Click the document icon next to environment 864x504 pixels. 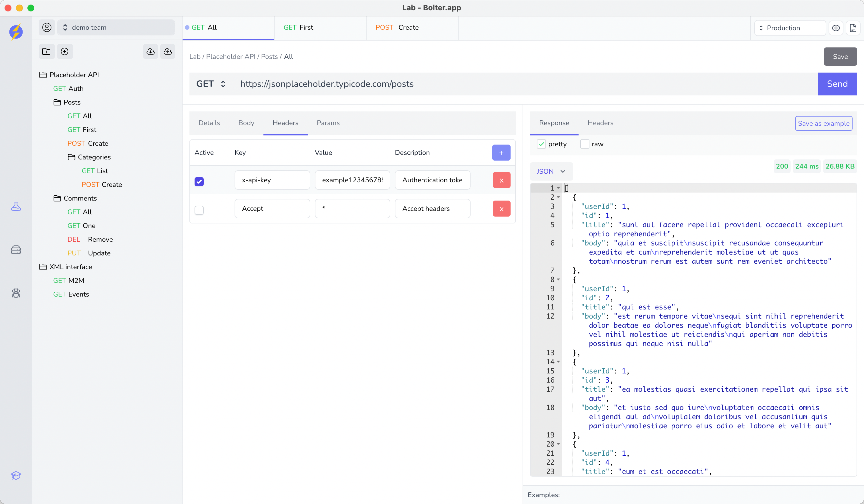[853, 28]
